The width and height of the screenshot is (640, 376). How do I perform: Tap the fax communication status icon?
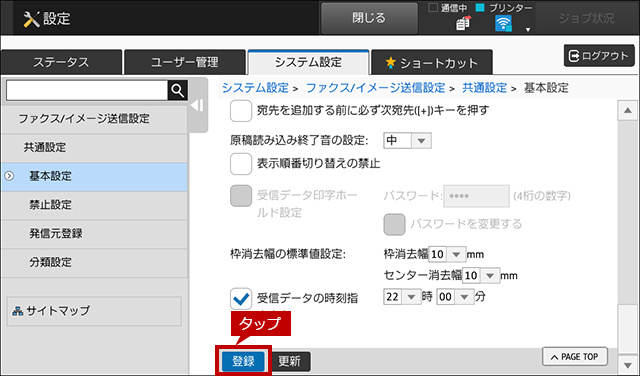463,24
